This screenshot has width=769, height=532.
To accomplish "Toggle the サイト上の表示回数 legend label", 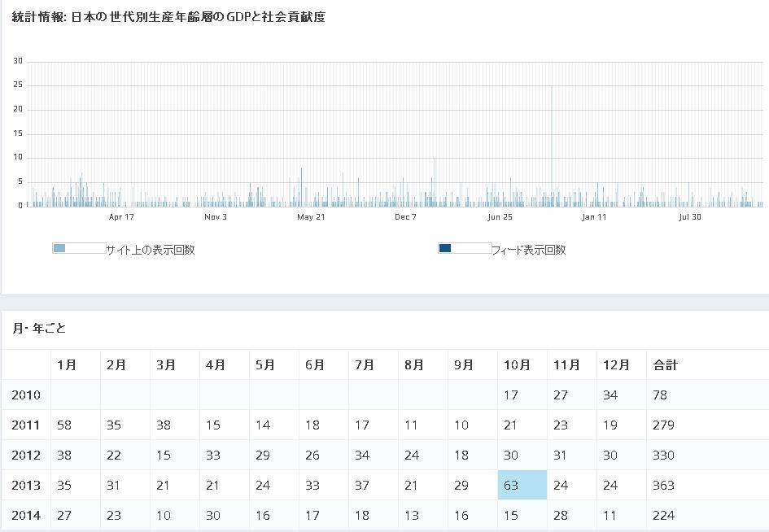I will [150, 250].
